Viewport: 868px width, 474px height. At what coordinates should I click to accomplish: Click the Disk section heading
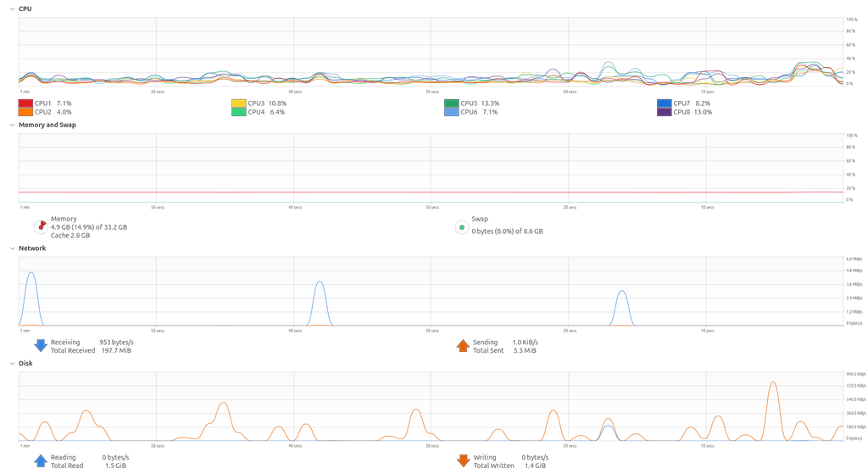[26, 364]
